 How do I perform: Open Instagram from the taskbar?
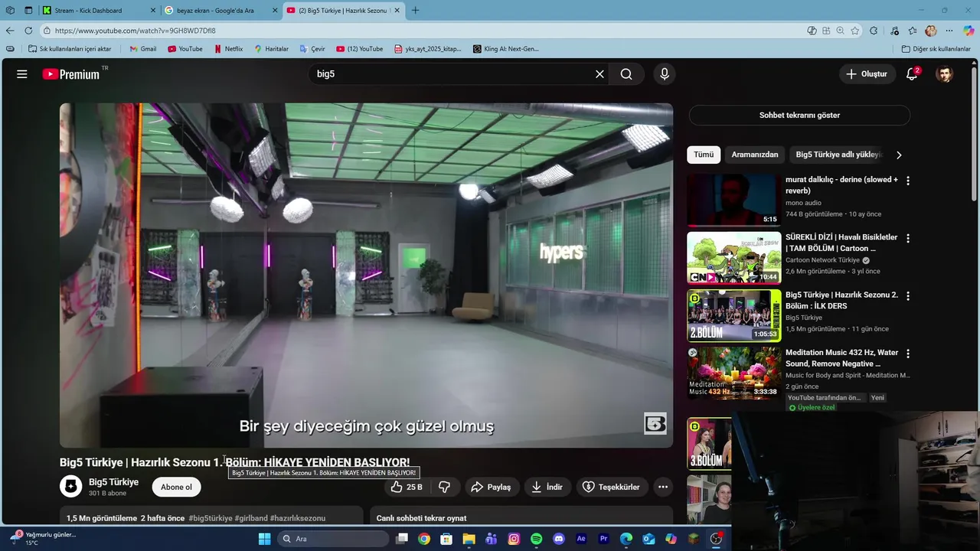tap(514, 539)
